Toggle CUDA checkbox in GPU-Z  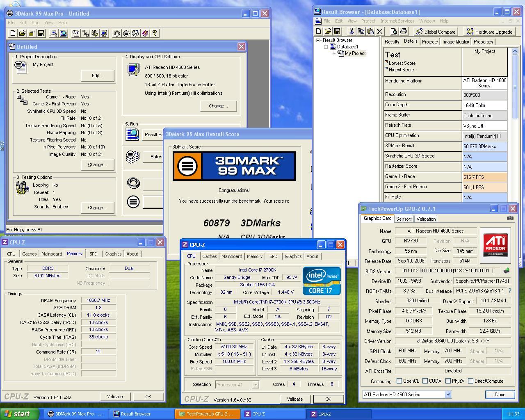(425, 381)
